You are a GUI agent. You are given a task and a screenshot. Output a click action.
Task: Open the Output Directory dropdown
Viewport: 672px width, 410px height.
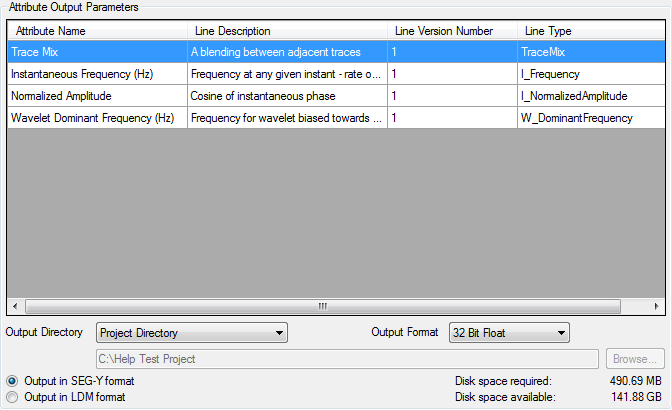[x=192, y=333]
